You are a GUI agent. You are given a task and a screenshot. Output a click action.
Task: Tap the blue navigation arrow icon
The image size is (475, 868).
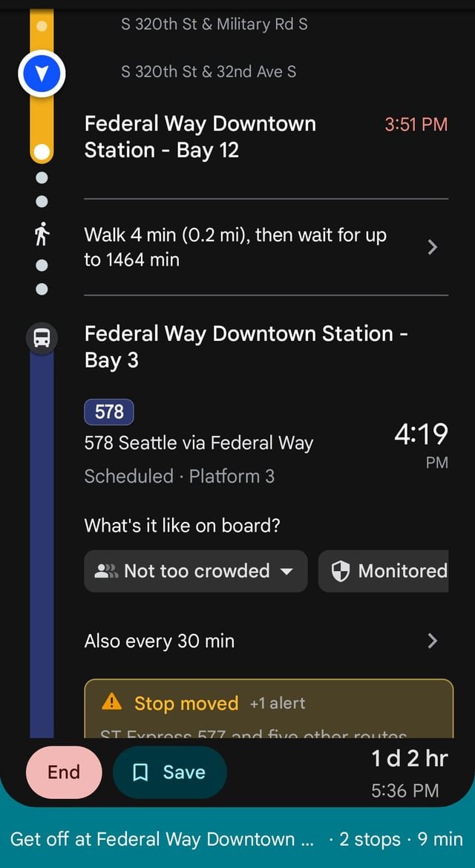42,72
